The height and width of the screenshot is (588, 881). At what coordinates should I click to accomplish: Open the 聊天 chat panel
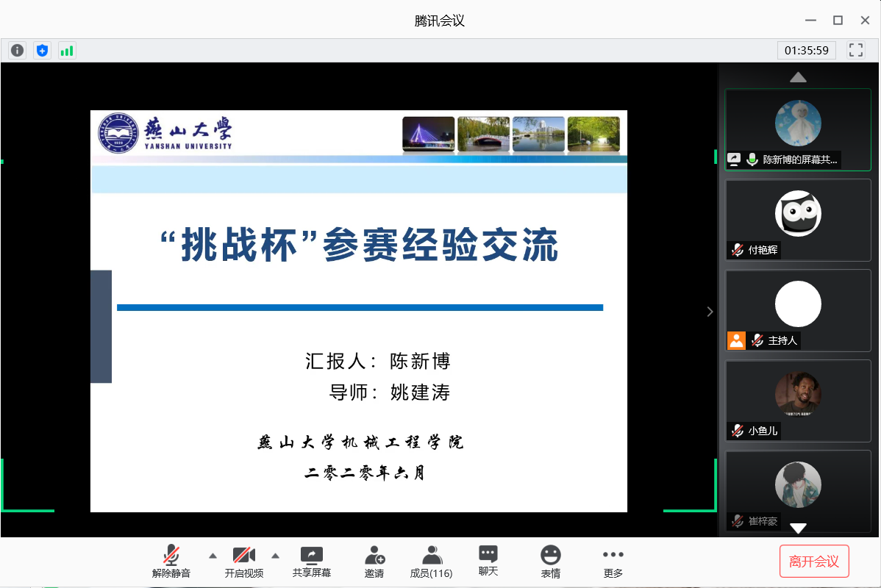point(488,561)
